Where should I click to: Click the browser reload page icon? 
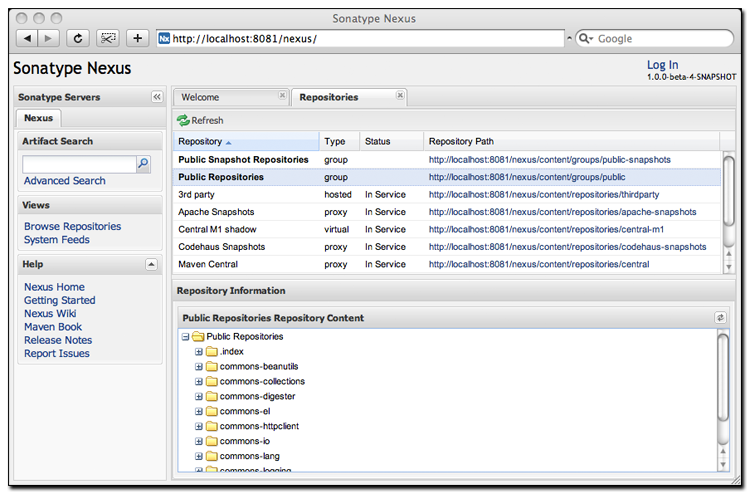tap(76, 38)
